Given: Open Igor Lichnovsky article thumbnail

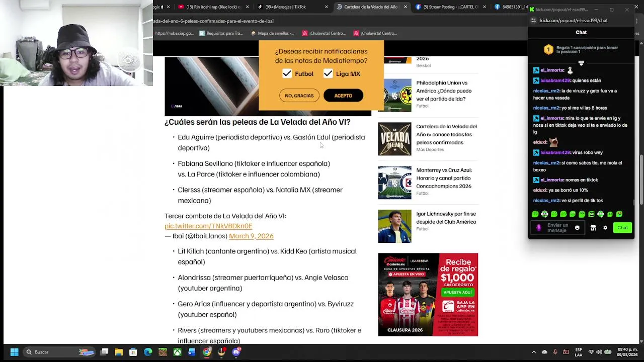Looking at the screenshot, I should (394, 226).
